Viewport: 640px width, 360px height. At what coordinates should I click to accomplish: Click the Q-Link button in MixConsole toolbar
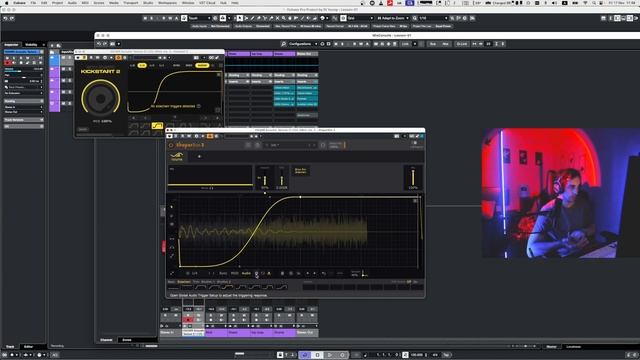[x=462, y=44]
